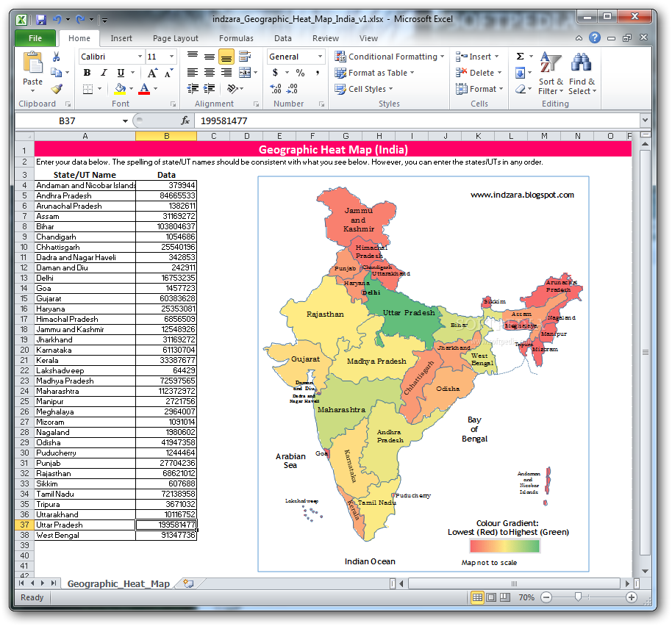
Task: Click the Insert Function fx icon
Action: tap(185, 120)
